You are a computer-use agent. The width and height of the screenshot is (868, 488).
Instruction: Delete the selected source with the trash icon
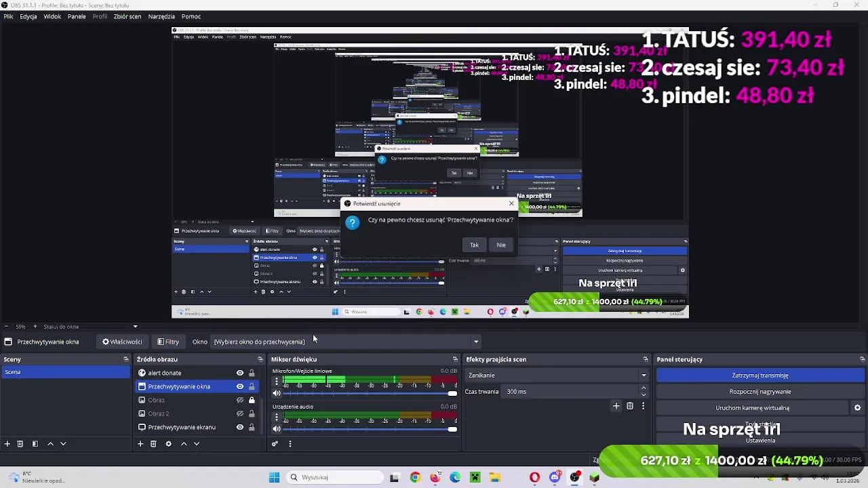(x=153, y=444)
